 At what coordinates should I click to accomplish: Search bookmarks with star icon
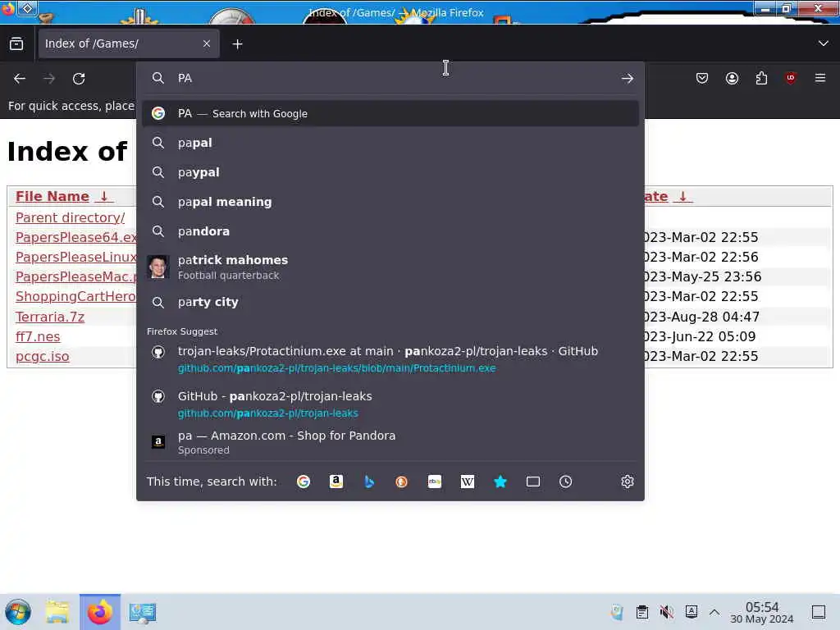(500, 482)
